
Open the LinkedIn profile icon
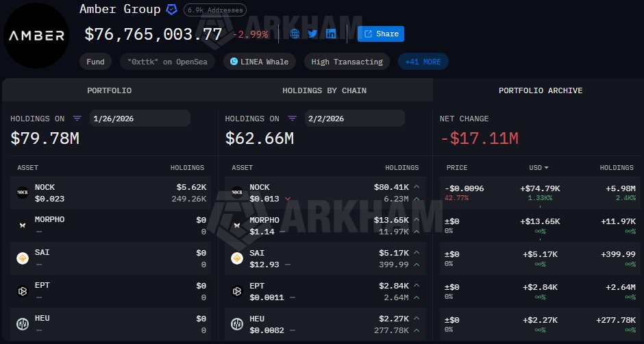pyautogui.click(x=331, y=34)
